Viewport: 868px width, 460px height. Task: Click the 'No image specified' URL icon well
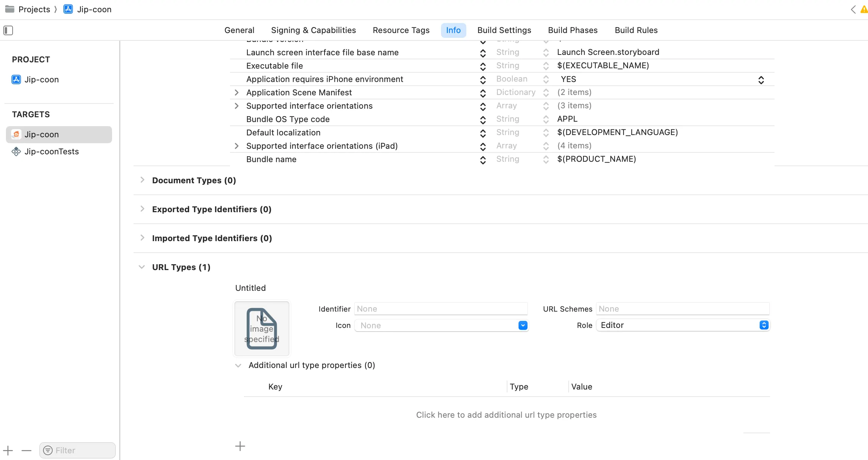click(x=262, y=328)
